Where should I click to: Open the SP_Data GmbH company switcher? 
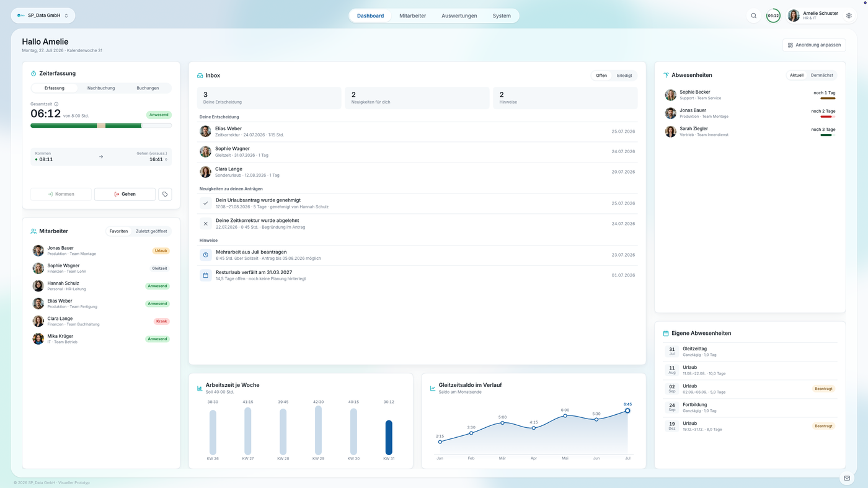coord(43,16)
